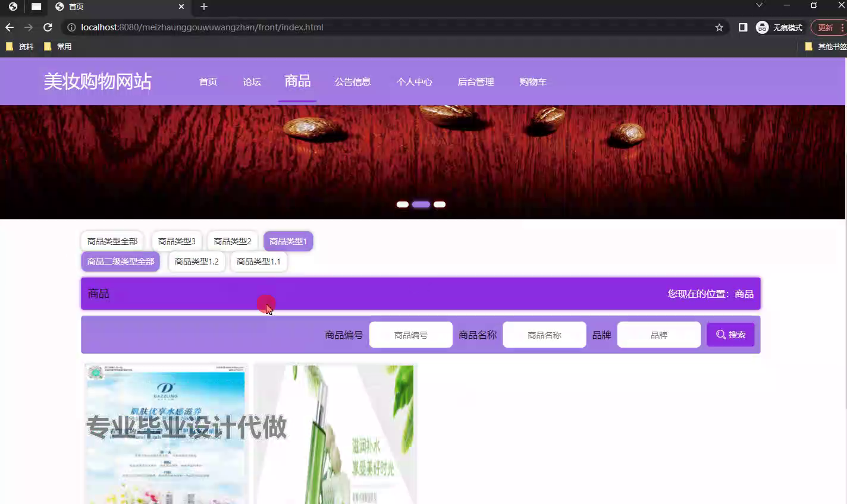Open new tab with plus icon
Viewport: 847px width, 504px height.
point(204,7)
